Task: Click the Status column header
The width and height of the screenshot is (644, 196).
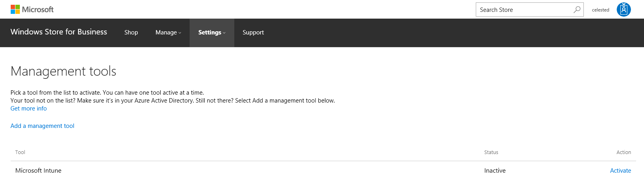Action: [x=491, y=152]
